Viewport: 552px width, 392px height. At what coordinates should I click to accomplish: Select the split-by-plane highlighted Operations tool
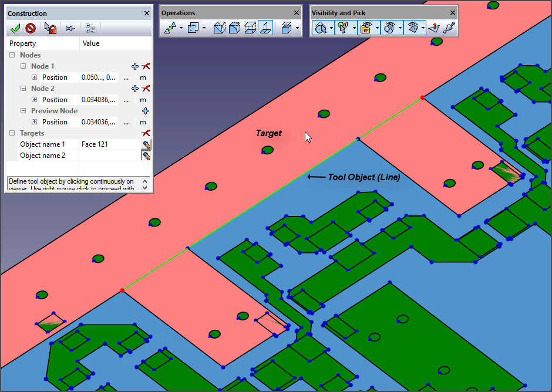[x=265, y=28]
